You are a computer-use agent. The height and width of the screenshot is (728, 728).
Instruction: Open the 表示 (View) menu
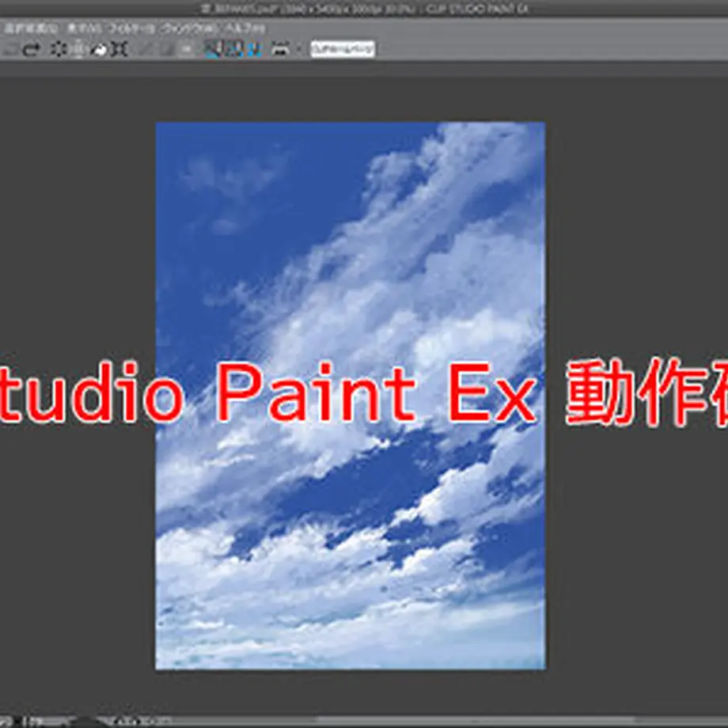point(84,28)
